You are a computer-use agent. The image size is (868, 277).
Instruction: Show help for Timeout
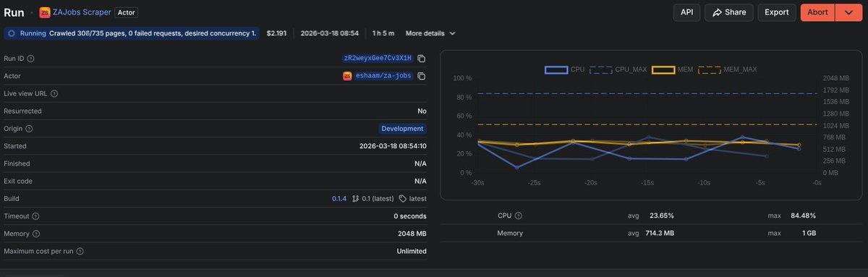tap(35, 216)
